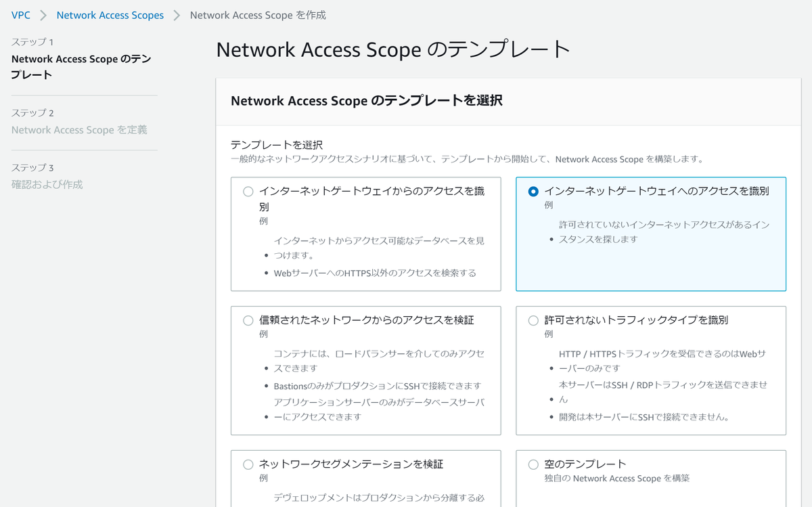Click text 開発は本サーバーにSSHで接続できません。
The width and height of the screenshot is (812, 507).
pos(644,417)
